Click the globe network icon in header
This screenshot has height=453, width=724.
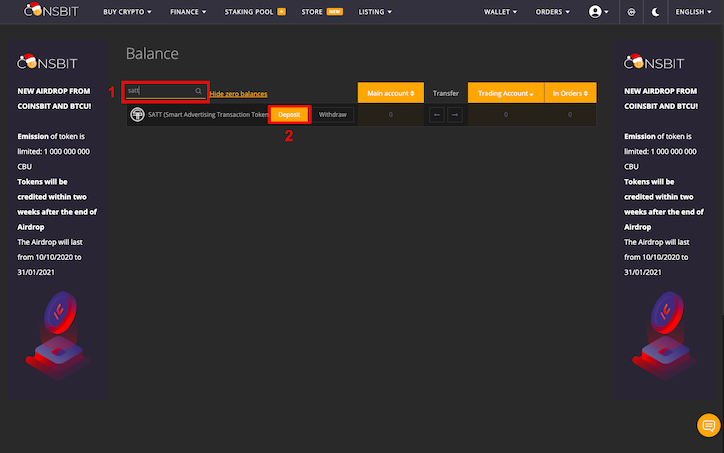631,12
